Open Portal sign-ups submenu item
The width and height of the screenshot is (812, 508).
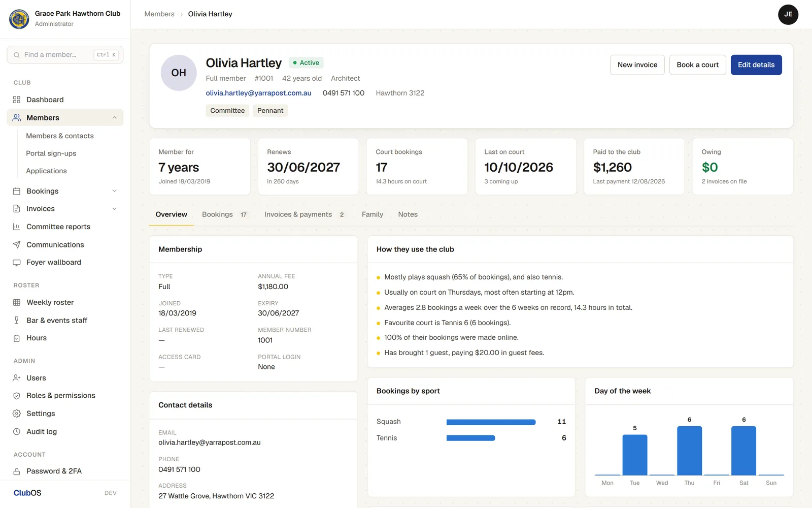point(51,153)
